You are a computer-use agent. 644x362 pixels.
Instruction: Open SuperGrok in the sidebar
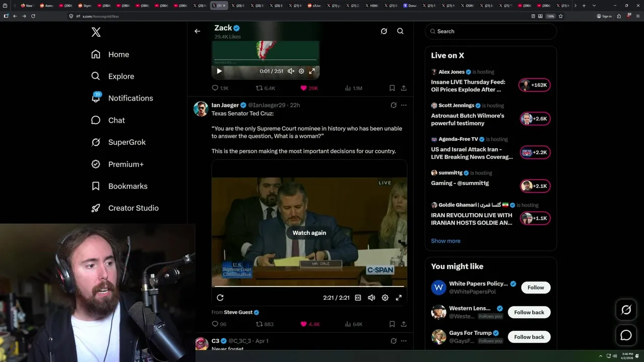click(x=118, y=142)
